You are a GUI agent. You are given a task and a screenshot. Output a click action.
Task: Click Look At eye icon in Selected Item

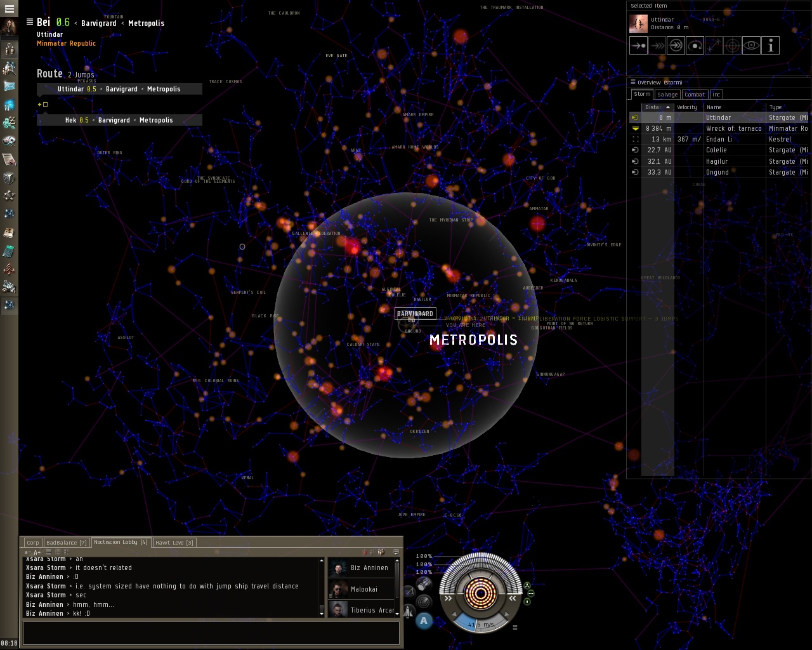point(751,46)
